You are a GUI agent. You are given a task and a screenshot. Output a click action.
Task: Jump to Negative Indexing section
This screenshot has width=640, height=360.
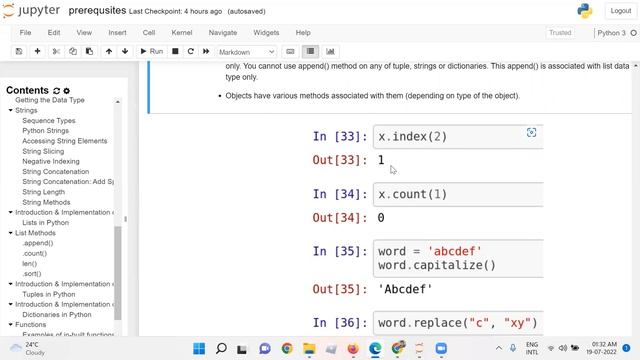point(51,161)
